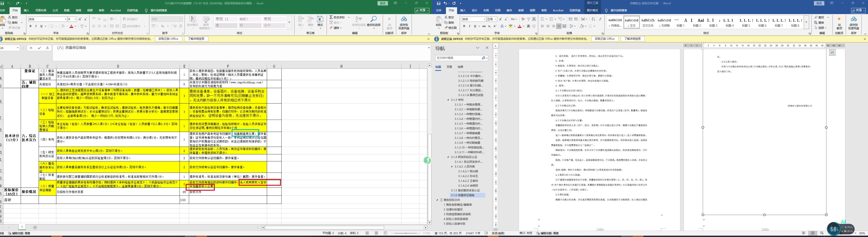This screenshot has height=237, width=868.
Task: Switch to the 页面 tab in navigation pane
Action: pos(449,67)
